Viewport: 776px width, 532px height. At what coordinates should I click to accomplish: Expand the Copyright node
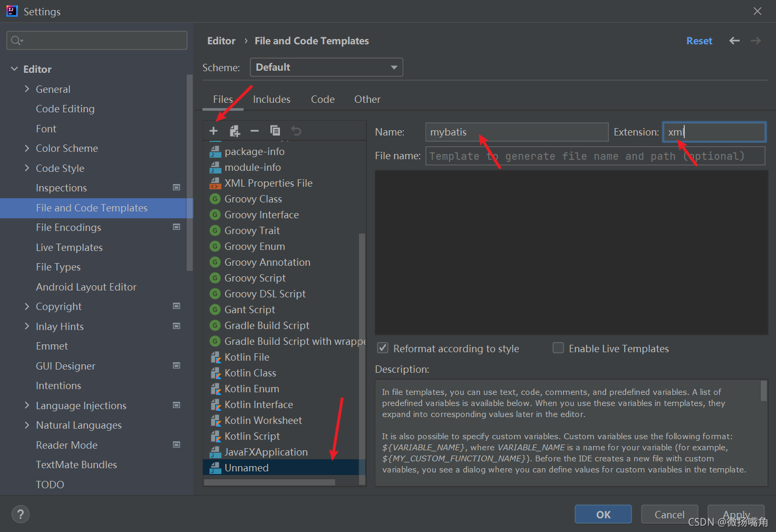27,306
